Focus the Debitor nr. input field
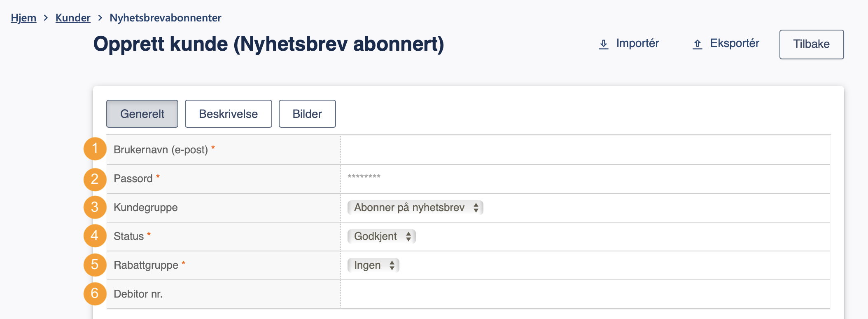Screen dimensions: 868x319 coord(585,294)
